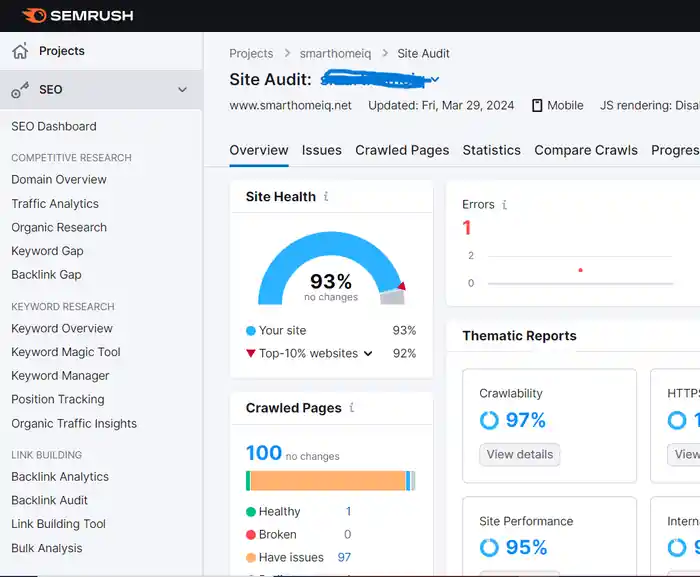
Task: Click the Site Performance 95% score
Action: pos(526,548)
